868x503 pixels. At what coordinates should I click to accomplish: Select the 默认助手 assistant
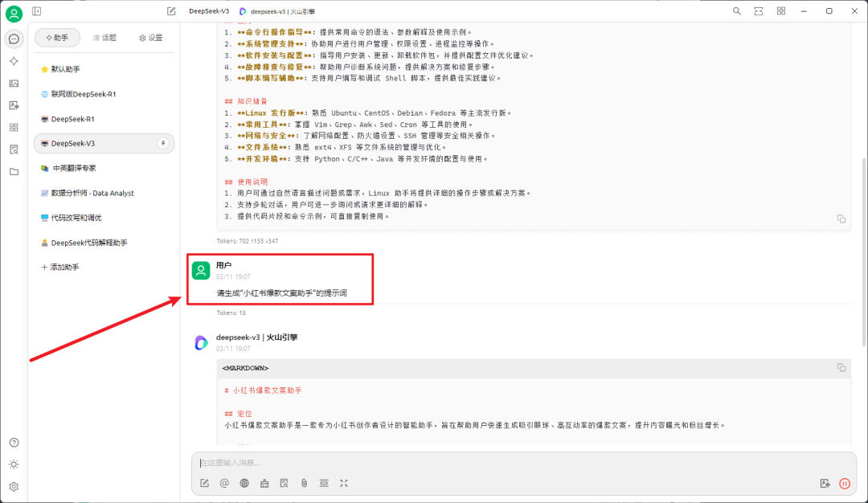click(x=104, y=69)
